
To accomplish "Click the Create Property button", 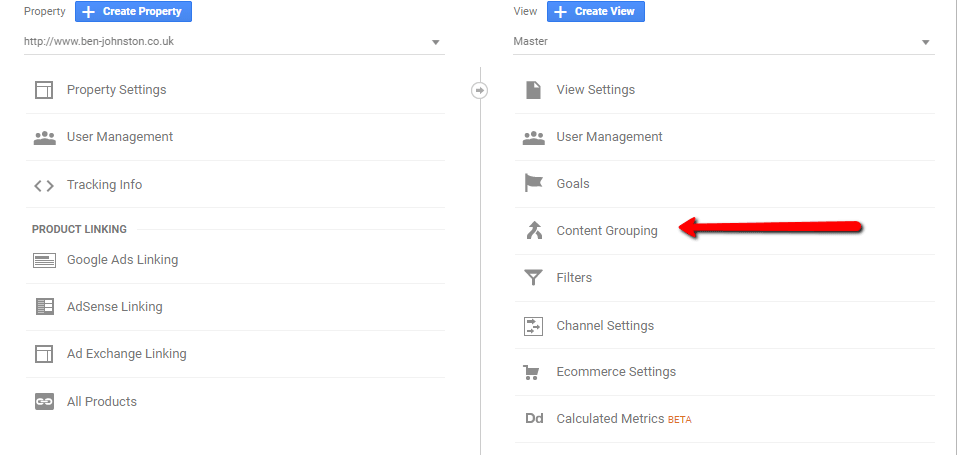I will coord(133,12).
